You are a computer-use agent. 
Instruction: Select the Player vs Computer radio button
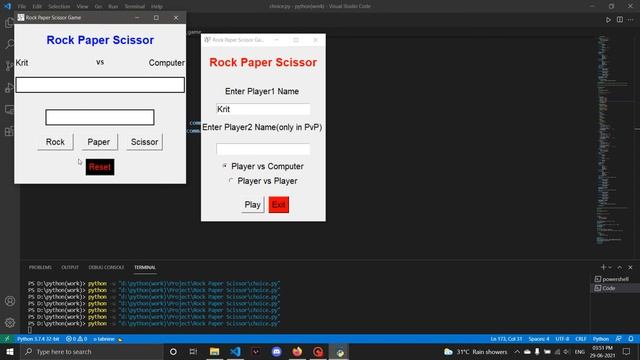click(224, 166)
